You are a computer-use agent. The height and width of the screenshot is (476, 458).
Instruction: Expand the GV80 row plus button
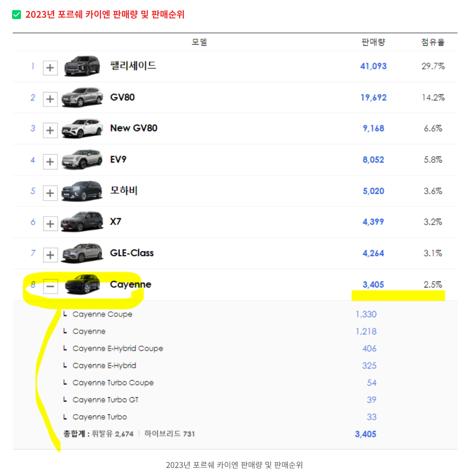(x=50, y=99)
